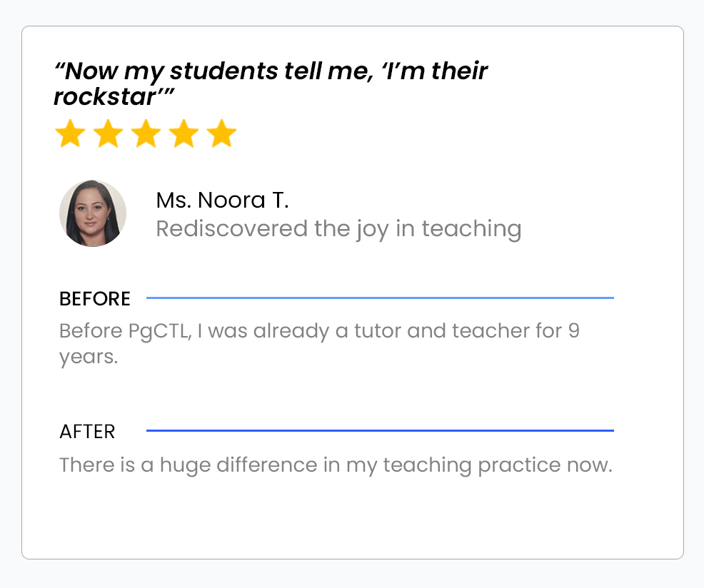
Task: Click the word "years." under BEFORE
Action: tap(89, 358)
